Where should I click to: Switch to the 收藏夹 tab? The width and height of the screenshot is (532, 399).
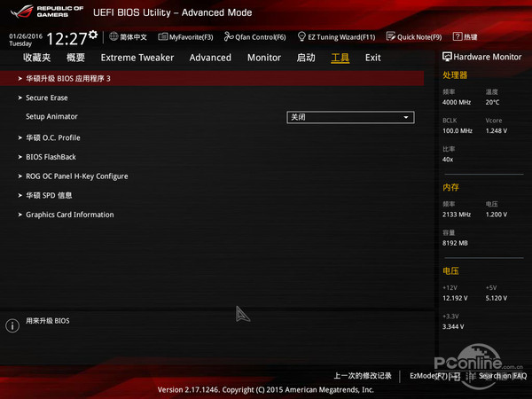[36, 58]
